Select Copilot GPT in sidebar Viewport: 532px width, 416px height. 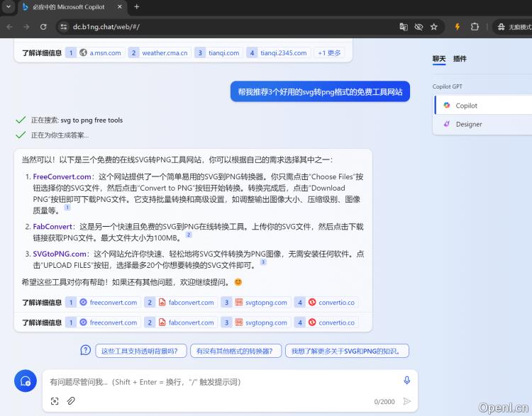[483, 106]
